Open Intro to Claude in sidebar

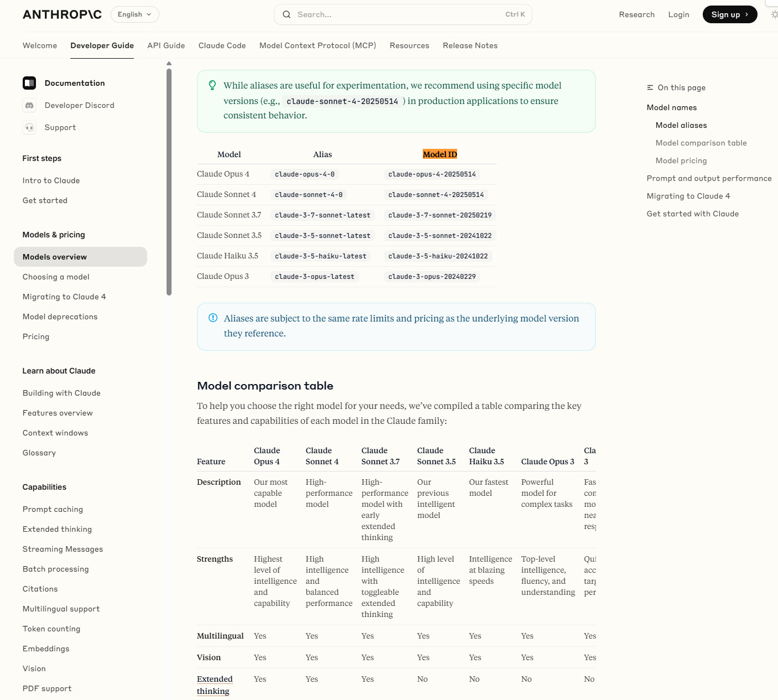point(51,180)
